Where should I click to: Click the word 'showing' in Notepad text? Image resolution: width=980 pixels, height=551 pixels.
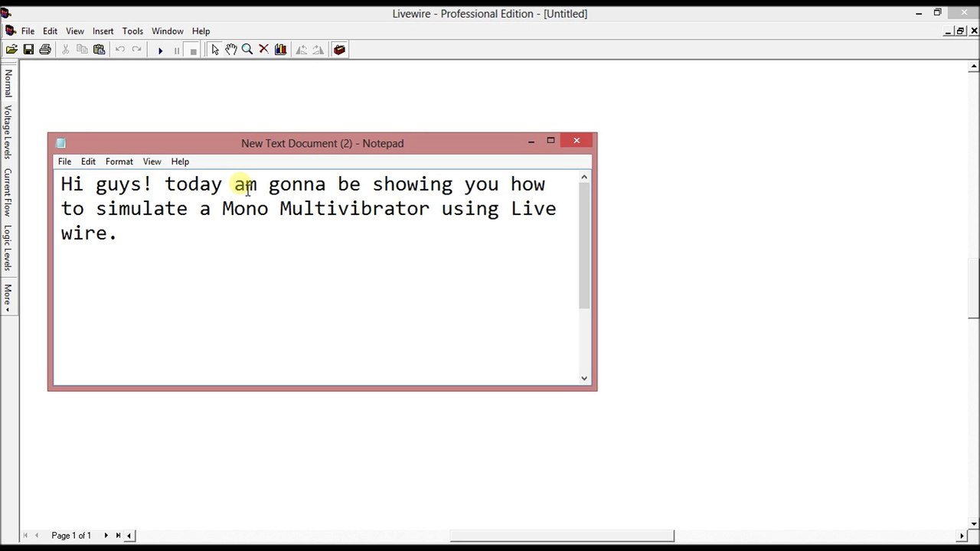pos(413,184)
